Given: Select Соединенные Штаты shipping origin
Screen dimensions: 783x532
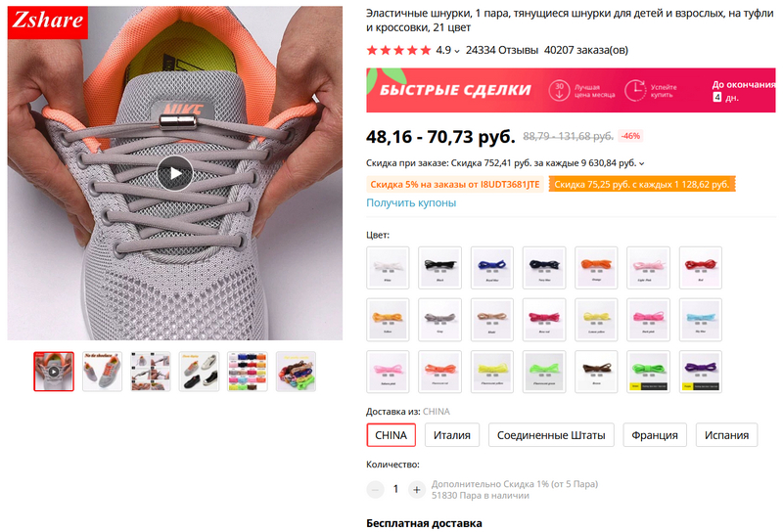Looking at the screenshot, I should [550, 435].
